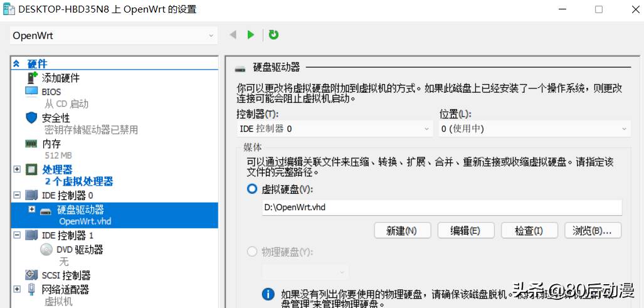644x308 pixels.
Task: Click the grey Back arrow in toolbar
Action: pyautogui.click(x=233, y=35)
